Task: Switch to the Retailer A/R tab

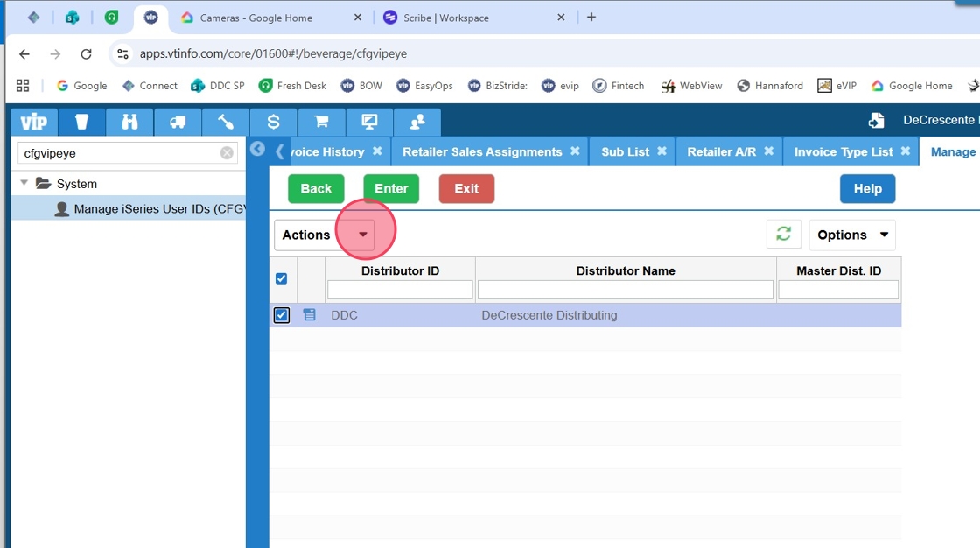Action: point(721,152)
